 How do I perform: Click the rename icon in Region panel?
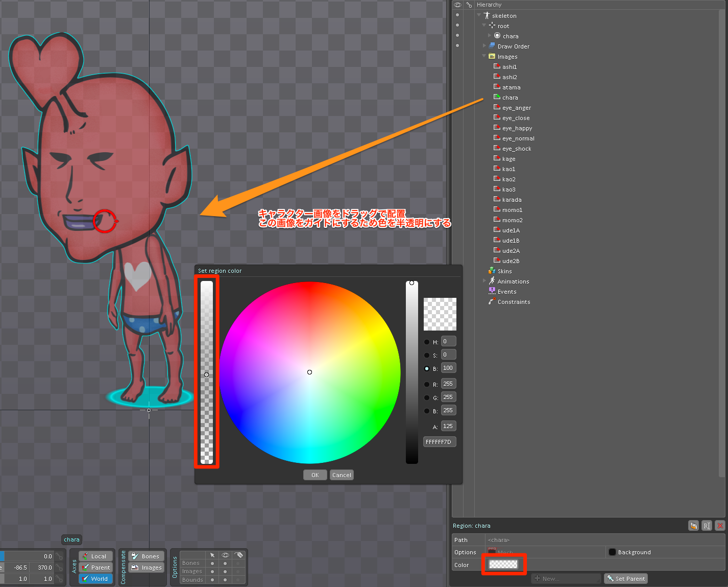[x=707, y=525]
